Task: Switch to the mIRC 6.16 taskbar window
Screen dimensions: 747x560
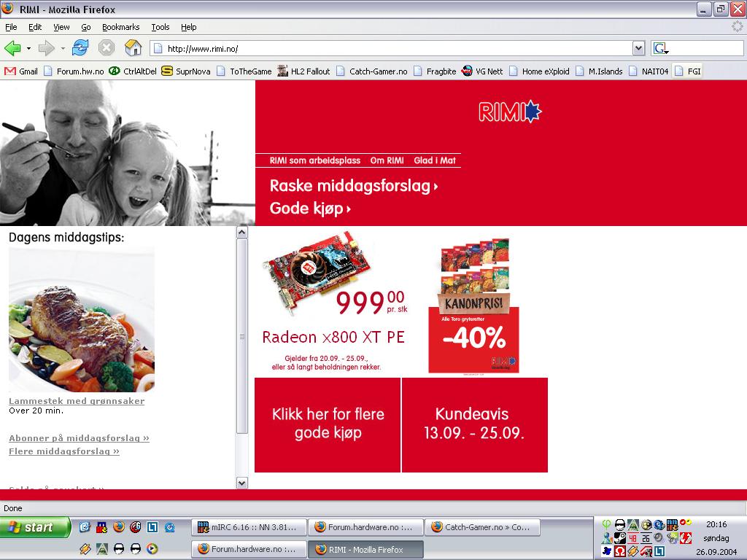Action: point(248,527)
